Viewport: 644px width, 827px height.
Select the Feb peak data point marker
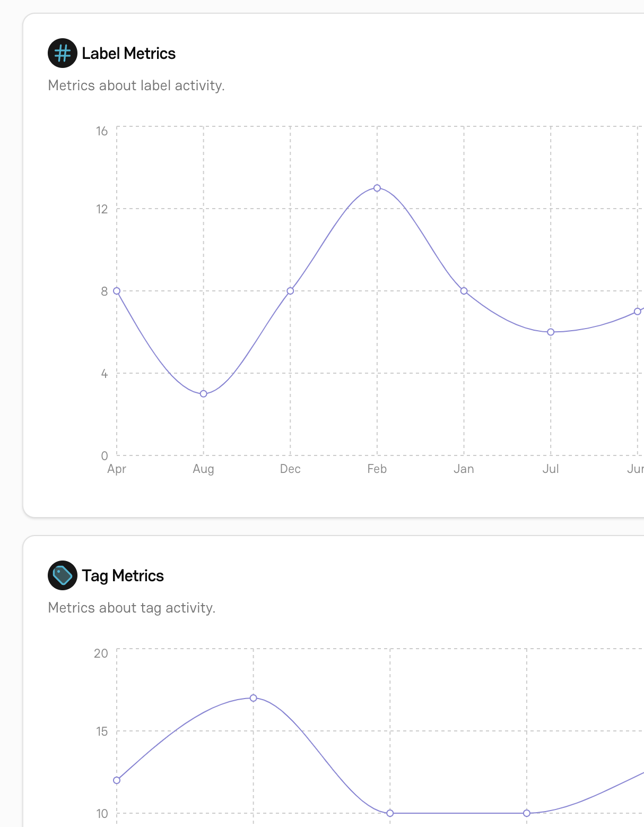[x=377, y=188]
